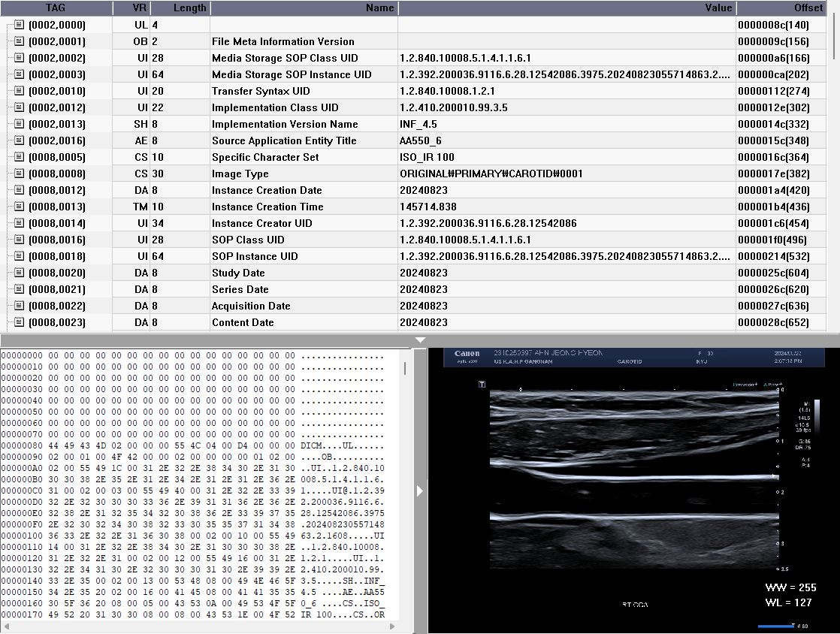Image resolution: width=840 pixels, height=634 pixels.
Task: Click the hex view vertical scrollbar thumb
Action: point(405,368)
